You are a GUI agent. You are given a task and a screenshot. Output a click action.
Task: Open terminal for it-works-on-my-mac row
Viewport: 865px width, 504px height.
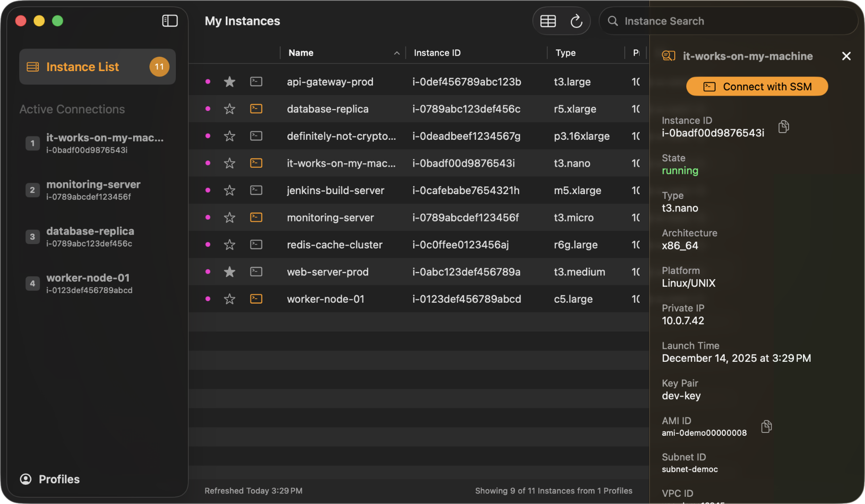point(256,163)
